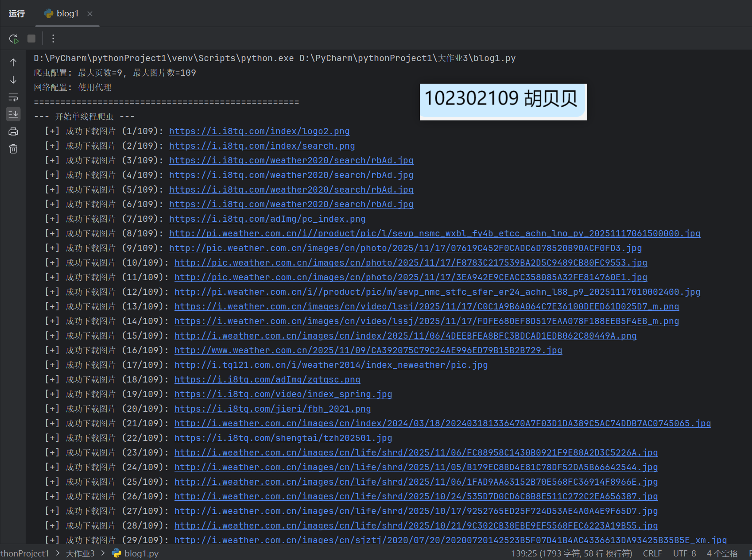This screenshot has height=560, width=752.
Task: Open the i.tq121.com.cn pic.jpg link
Action: click(331, 365)
